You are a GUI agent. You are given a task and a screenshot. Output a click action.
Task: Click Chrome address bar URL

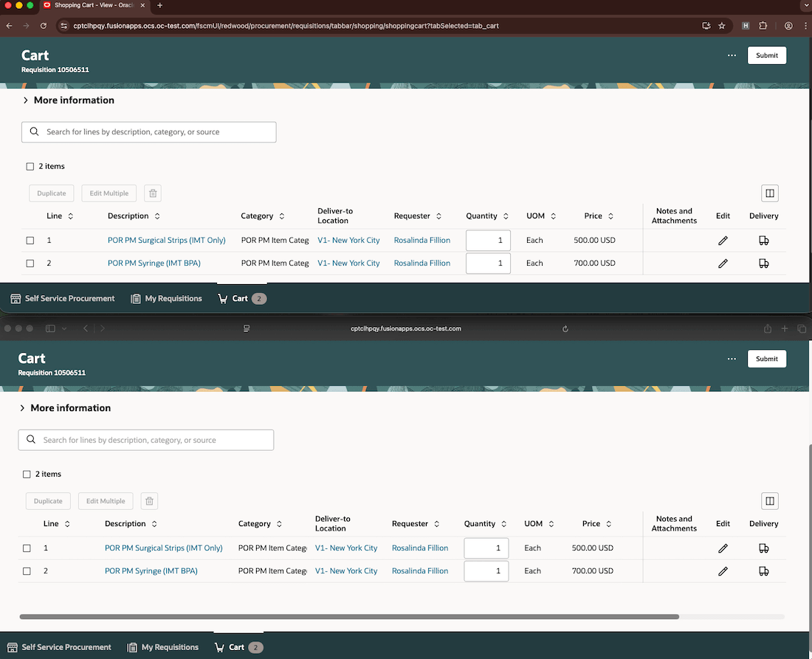pyautogui.click(x=286, y=26)
